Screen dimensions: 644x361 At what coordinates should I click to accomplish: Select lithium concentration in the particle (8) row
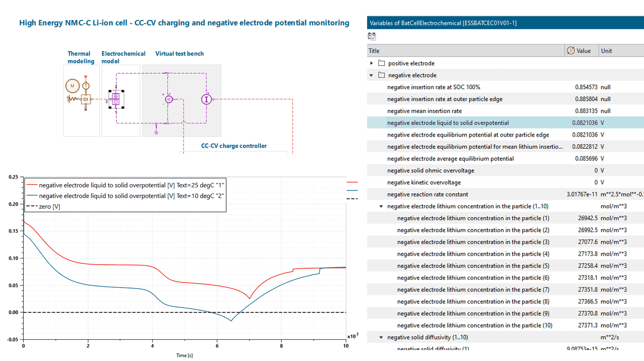(506, 301)
